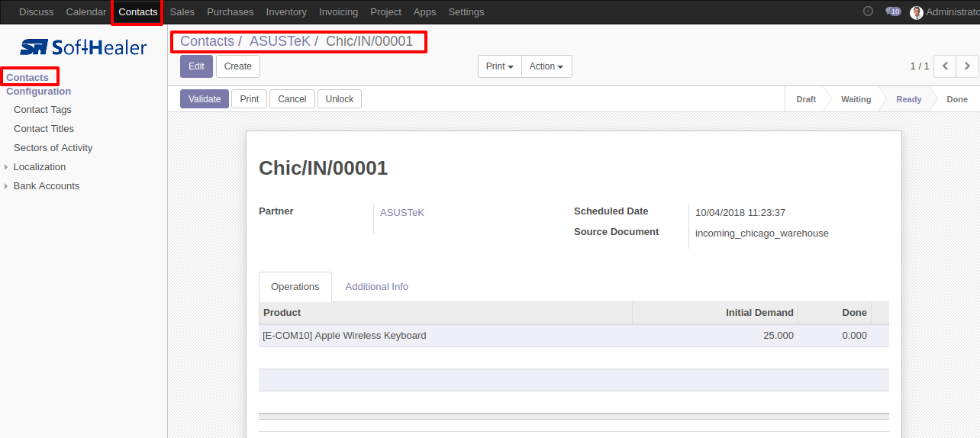The image size is (980, 438).
Task: Click the Waiting status stage
Action: [856, 99]
